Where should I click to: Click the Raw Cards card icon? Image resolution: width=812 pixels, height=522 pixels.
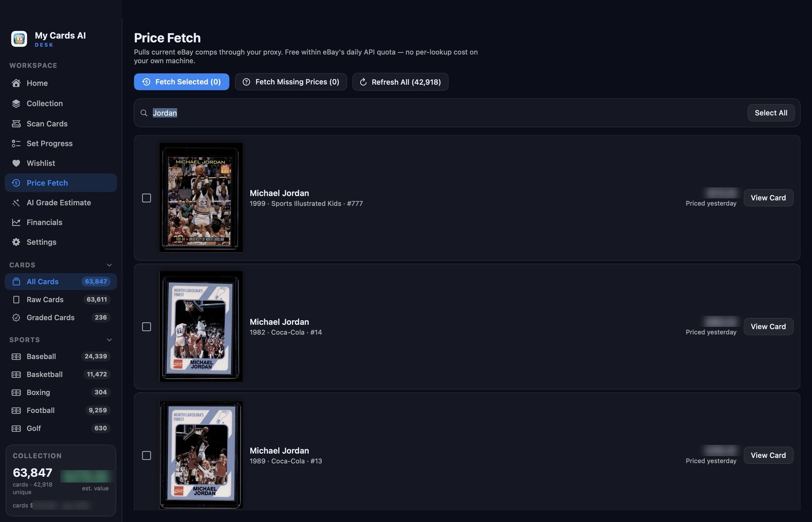click(x=16, y=300)
